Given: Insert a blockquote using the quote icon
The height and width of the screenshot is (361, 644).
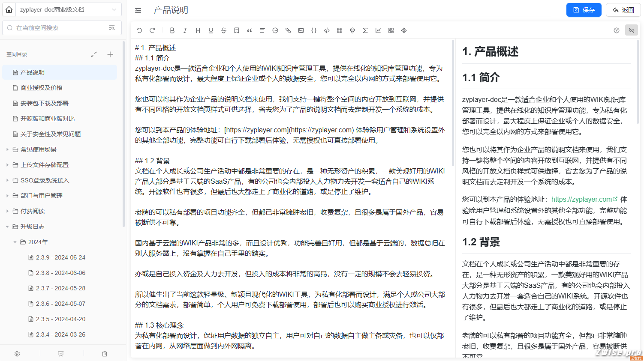Looking at the screenshot, I should coord(250,30).
